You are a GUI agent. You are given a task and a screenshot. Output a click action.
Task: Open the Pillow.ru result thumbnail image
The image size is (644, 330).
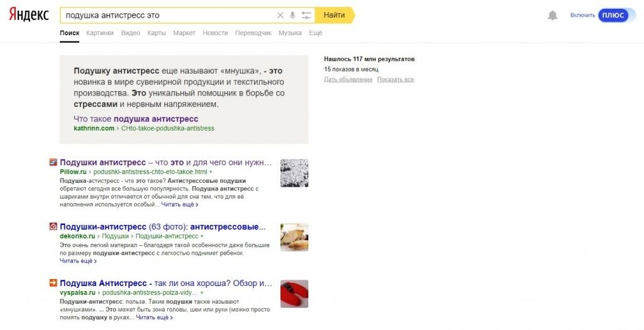(294, 173)
